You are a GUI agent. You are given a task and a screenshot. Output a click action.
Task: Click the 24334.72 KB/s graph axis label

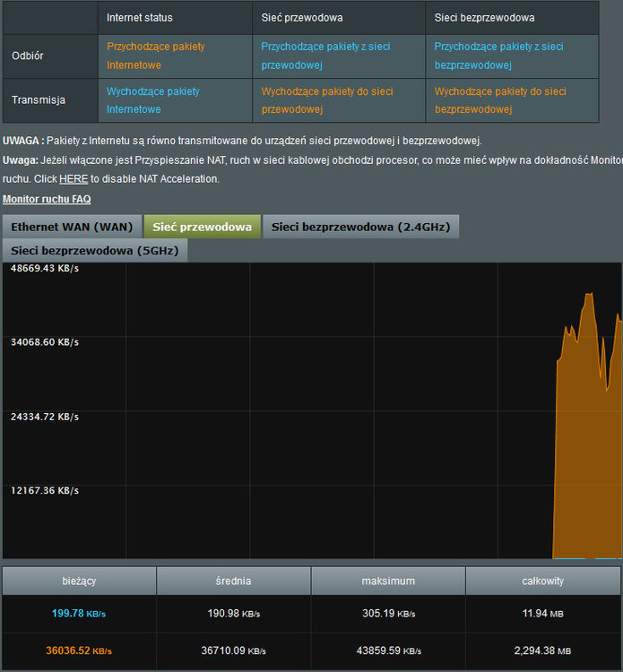pyautogui.click(x=45, y=417)
